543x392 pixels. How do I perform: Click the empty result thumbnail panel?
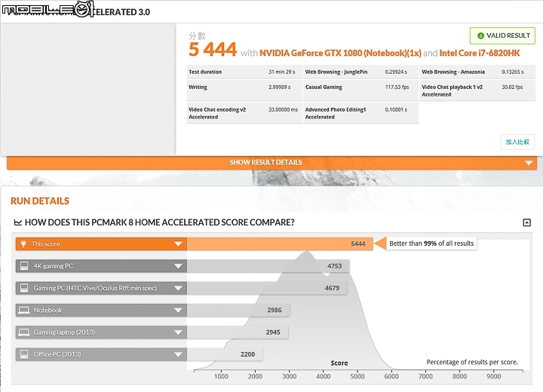88,89
